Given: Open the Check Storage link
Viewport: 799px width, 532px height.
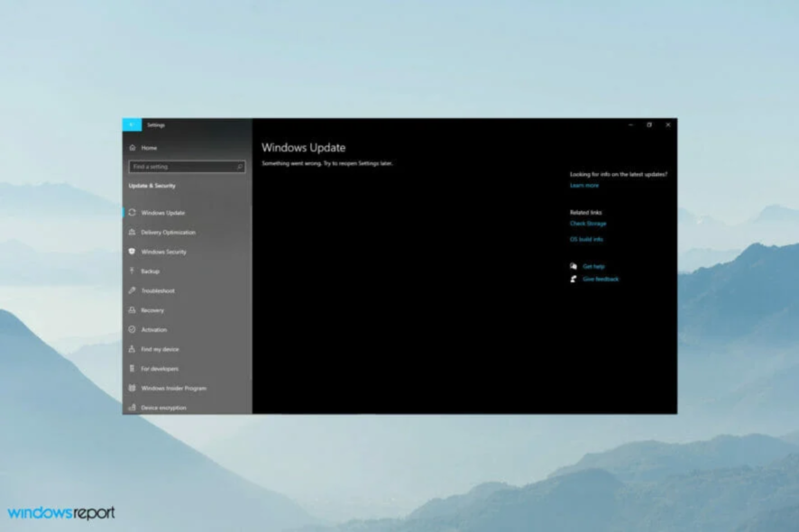Looking at the screenshot, I should pyautogui.click(x=588, y=224).
